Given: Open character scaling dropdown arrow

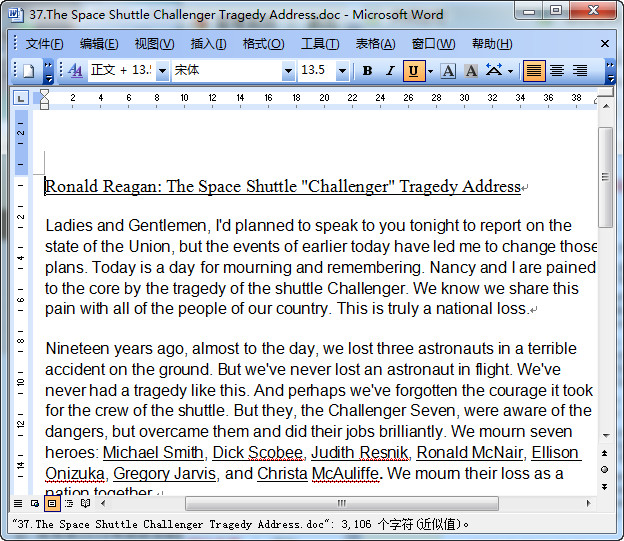Looking at the screenshot, I should (511, 72).
